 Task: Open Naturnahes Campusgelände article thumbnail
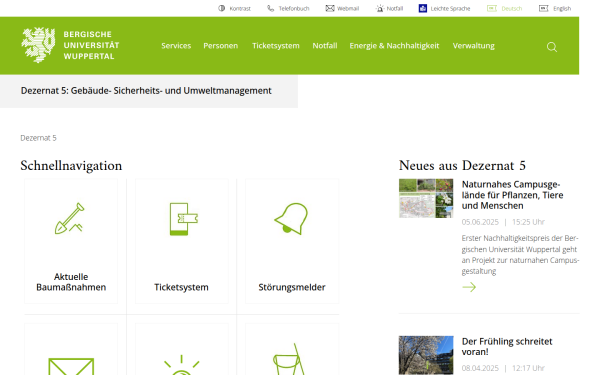(x=426, y=198)
